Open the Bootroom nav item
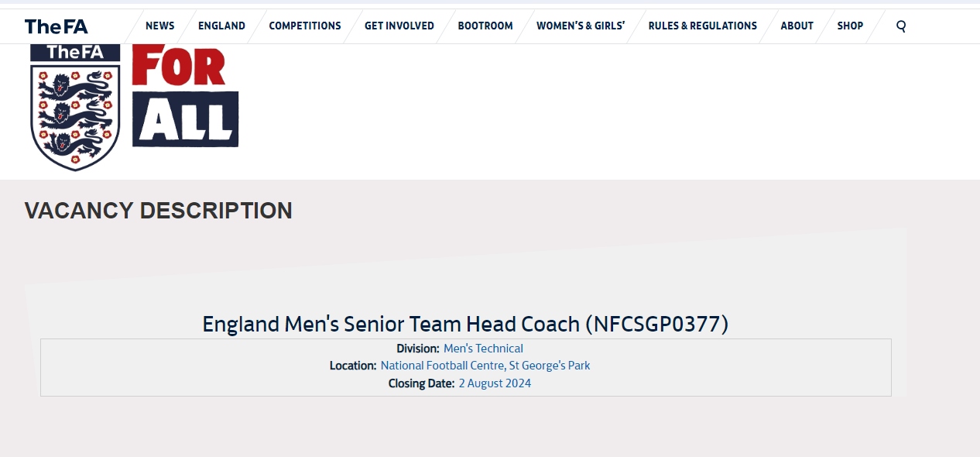 (485, 26)
